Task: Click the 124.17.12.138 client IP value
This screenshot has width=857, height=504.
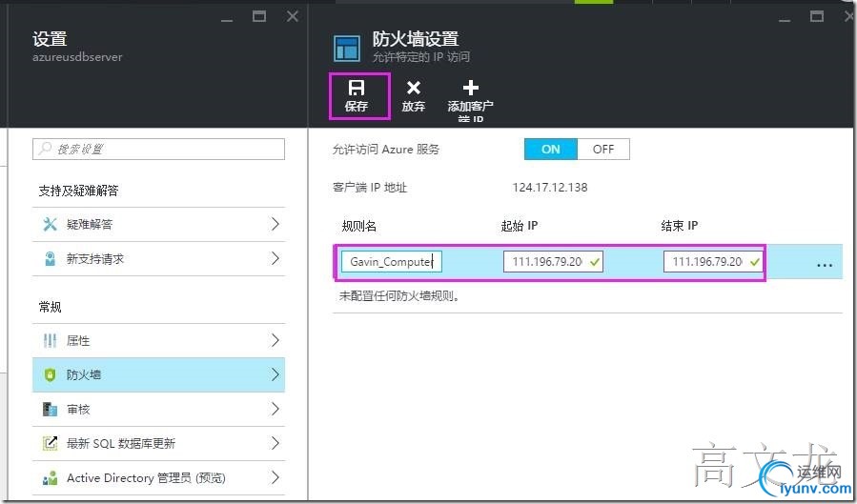Action: pos(550,188)
